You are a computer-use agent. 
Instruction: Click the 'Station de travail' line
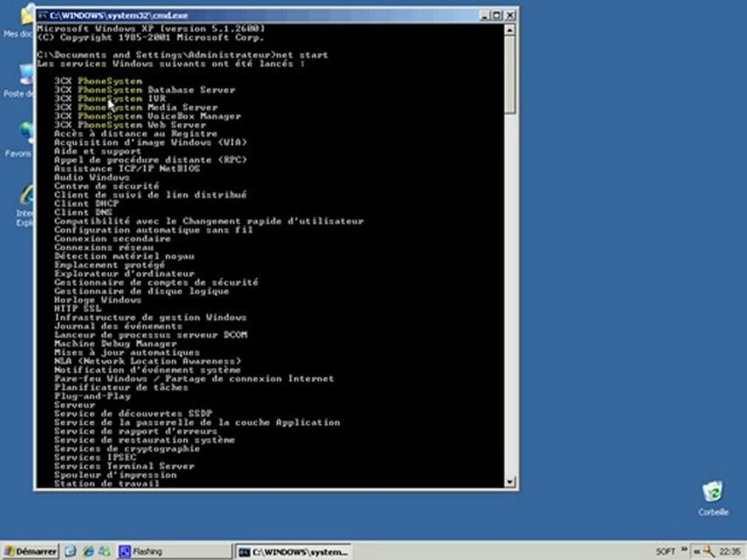coord(107,483)
